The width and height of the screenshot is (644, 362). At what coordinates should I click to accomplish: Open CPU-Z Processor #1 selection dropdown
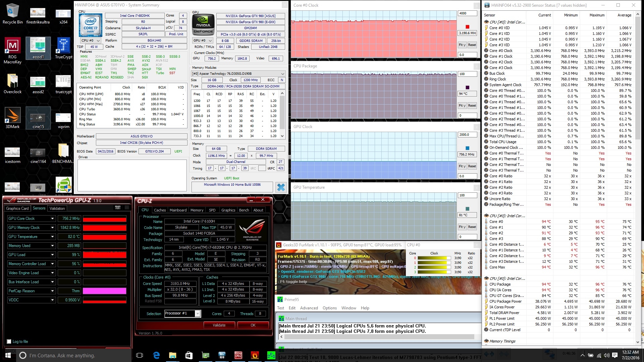tap(182, 313)
